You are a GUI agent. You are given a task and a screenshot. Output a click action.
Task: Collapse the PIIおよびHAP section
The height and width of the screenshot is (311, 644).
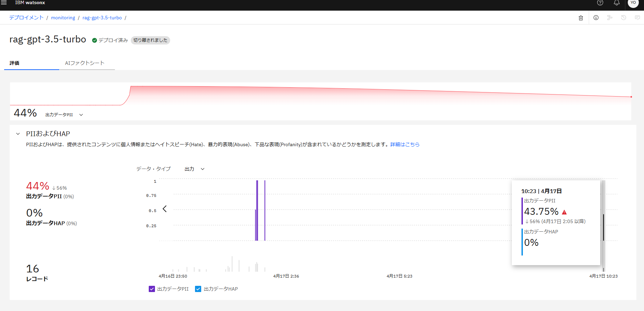pyautogui.click(x=18, y=134)
